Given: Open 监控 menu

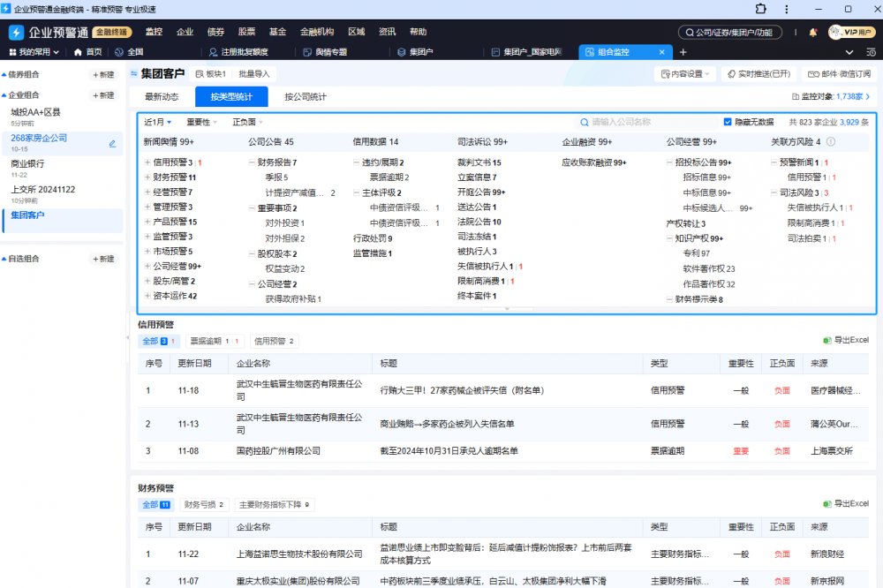Looking at the screenshot, I should click(154, 32).
